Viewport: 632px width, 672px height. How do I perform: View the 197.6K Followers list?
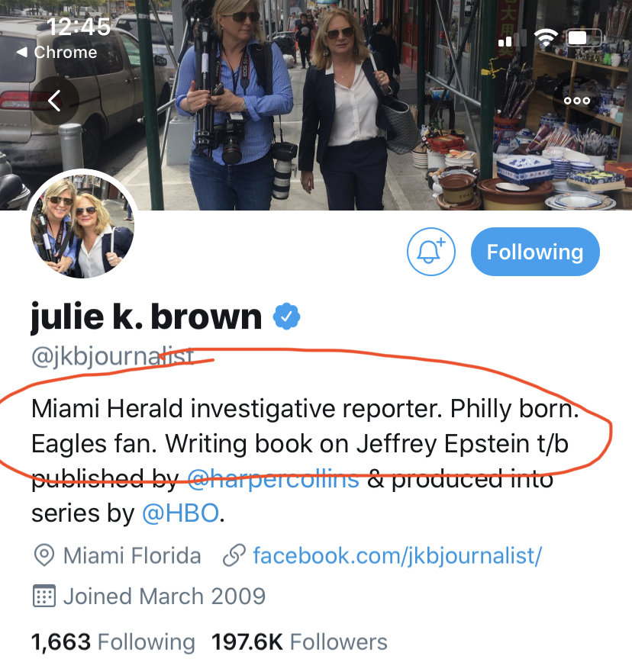299,642
